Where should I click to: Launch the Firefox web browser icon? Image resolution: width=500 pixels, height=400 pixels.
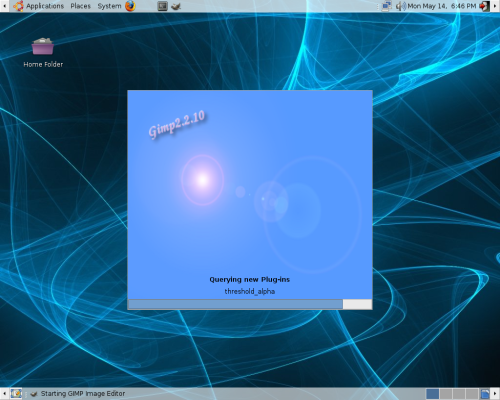[x=130, y=6]
